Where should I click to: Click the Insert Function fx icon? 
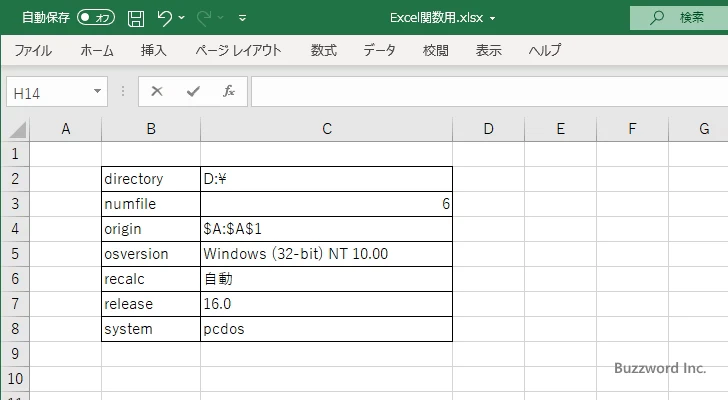pyautogui.click(x=228, y=91)
